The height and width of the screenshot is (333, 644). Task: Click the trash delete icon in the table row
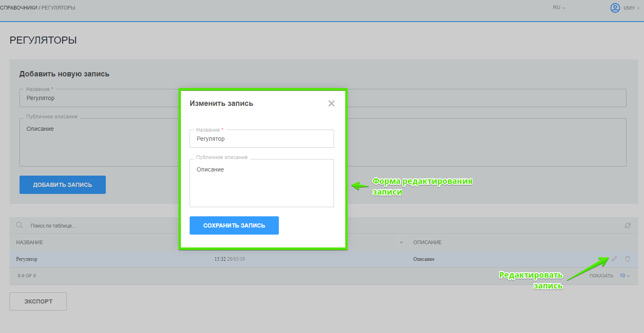click(627, 259)
